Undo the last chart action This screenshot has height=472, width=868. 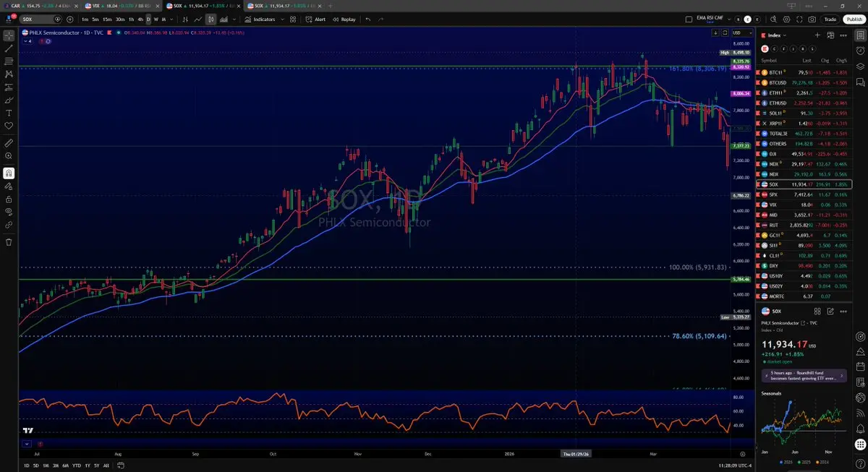point(368,19)
